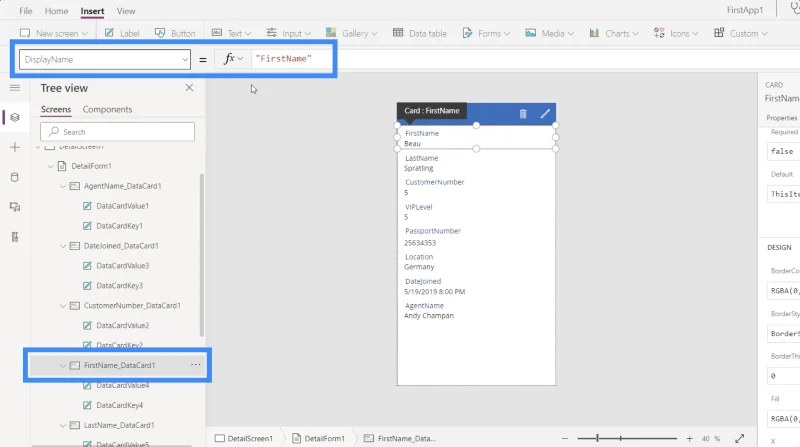Select DataCardValue4 in tree
Image resolution: width=800 pixels, height=447 pixels.
tap(122, 385)
